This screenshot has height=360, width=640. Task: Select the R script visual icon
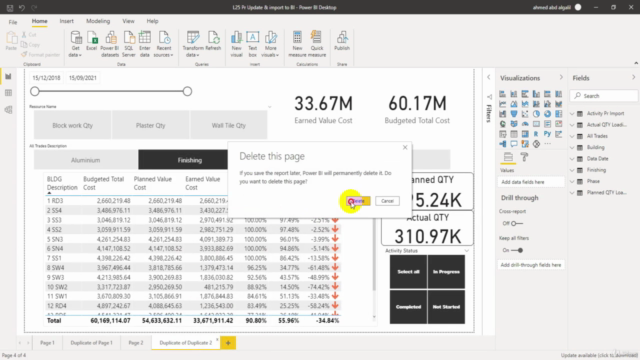[x=536, y=133]
